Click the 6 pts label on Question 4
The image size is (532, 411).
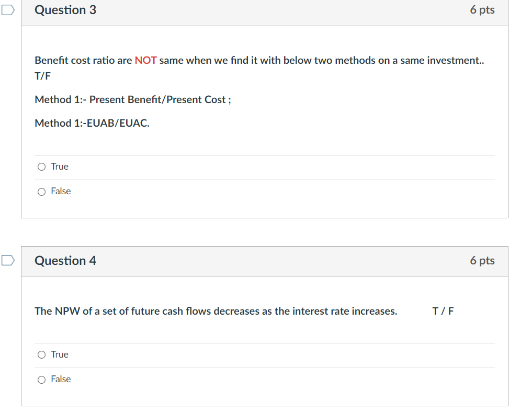pos(482,260)
